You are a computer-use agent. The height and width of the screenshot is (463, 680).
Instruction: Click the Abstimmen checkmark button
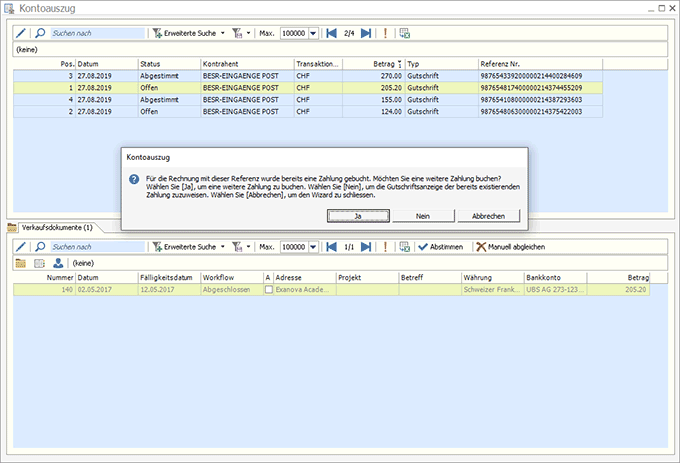(x=440, y=247)
